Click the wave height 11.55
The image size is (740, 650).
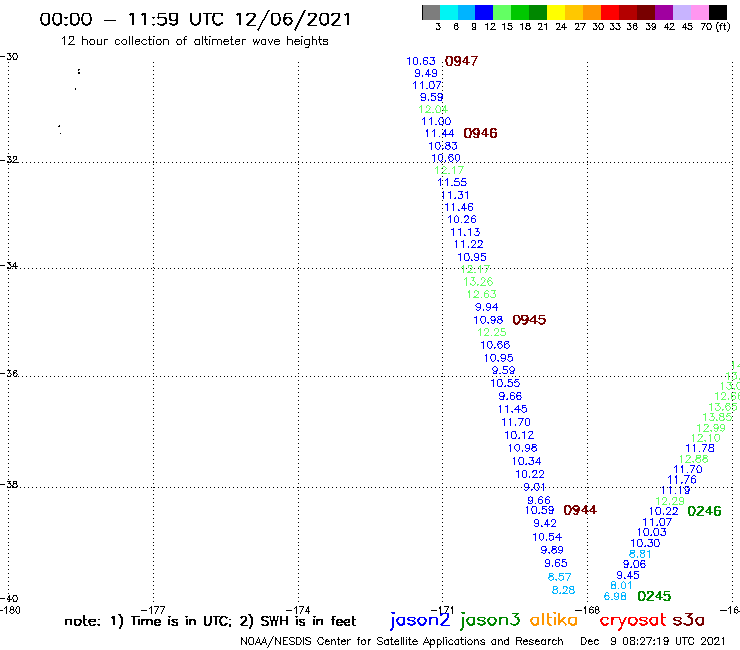tap(452, 182)
